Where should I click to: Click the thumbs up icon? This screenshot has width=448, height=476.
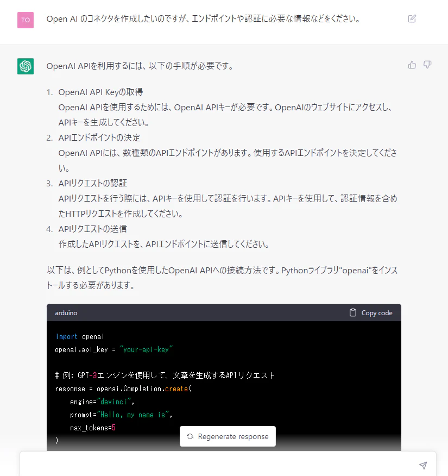pos(412,65)
